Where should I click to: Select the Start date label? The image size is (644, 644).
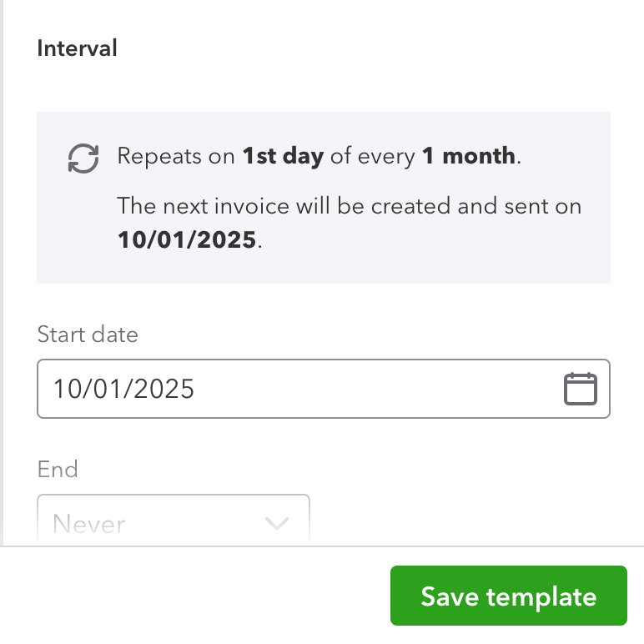pyautogui.click(x=88, y=335)
